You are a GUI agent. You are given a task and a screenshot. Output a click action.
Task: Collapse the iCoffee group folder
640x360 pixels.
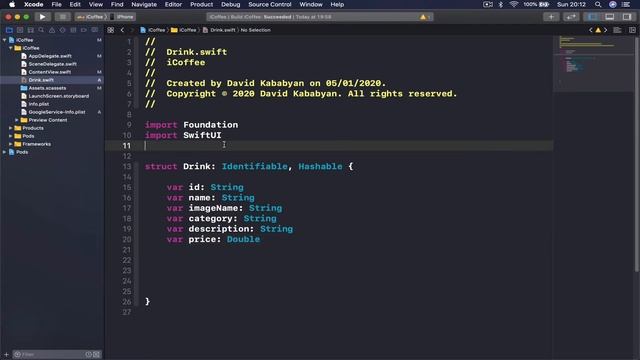click(x=11, y=48)
